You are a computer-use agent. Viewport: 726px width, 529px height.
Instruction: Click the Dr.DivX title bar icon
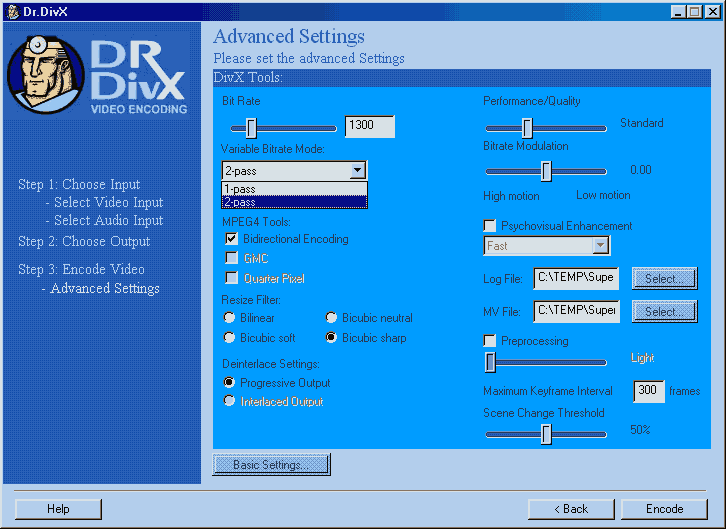pos(11,11)
